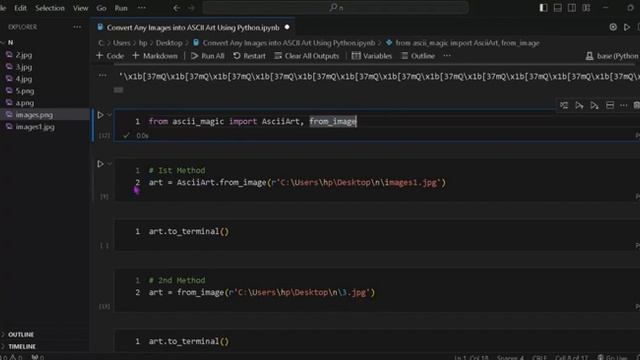Image resolution: width=640 pixels, height=360 pixels.
Task: Open file a.png in Explorer
Action: point(24,103)
